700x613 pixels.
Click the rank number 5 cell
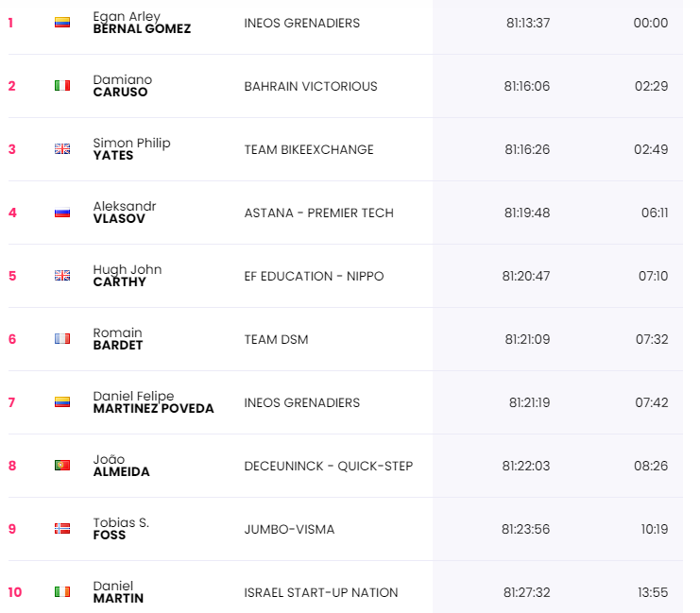tap(12, 276)
